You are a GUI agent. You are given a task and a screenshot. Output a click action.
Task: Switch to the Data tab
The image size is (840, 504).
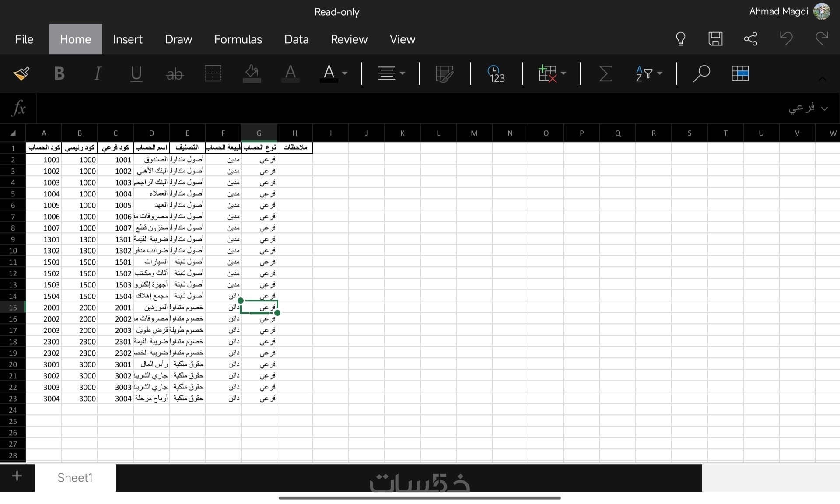click(296, 39)
